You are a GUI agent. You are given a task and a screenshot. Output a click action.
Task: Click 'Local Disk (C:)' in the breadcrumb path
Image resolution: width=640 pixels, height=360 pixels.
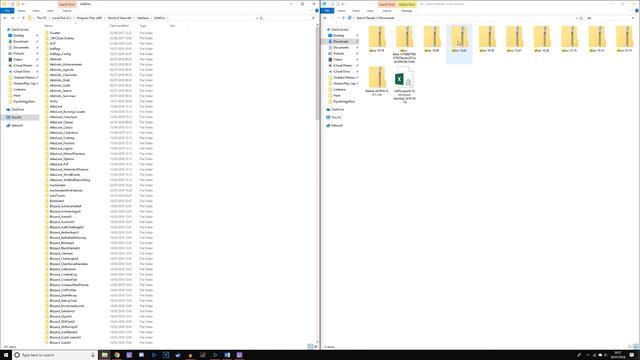point(62,18)
